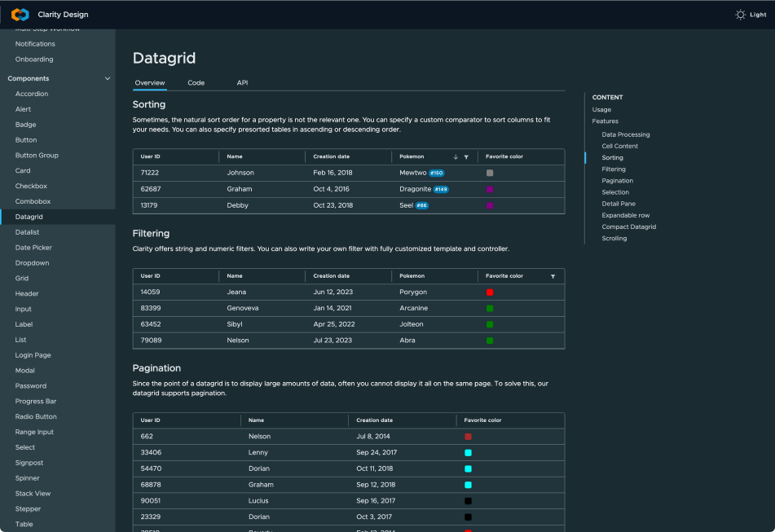775x532 pixels.
Task: Click the Creation date header in Pagination grid
Action: (375, 420)
